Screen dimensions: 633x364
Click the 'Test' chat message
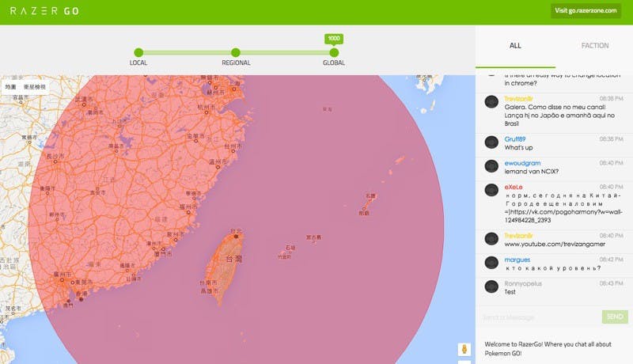coord(510,292)
